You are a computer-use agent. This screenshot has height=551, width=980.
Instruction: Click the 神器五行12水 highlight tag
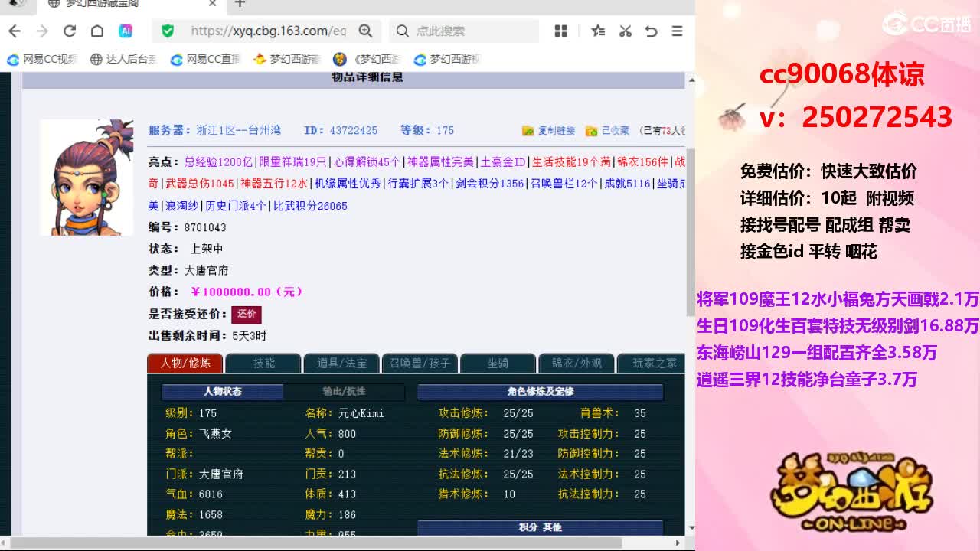274,184
